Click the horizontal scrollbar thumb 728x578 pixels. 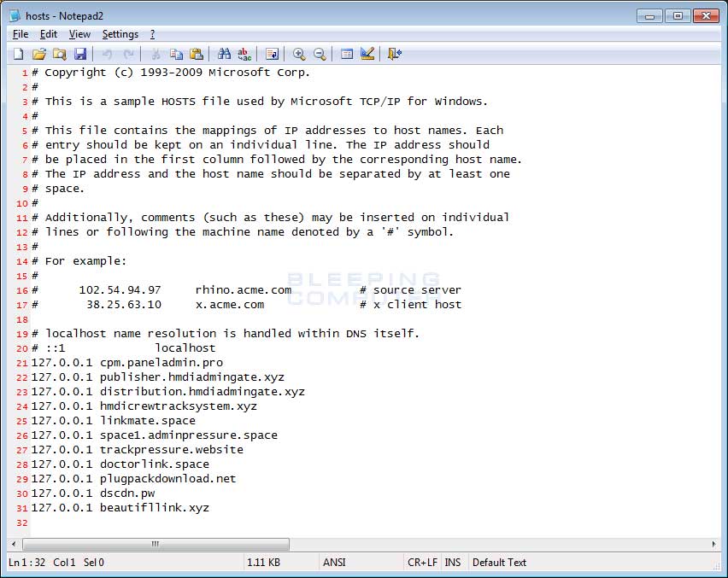point(156,544)
